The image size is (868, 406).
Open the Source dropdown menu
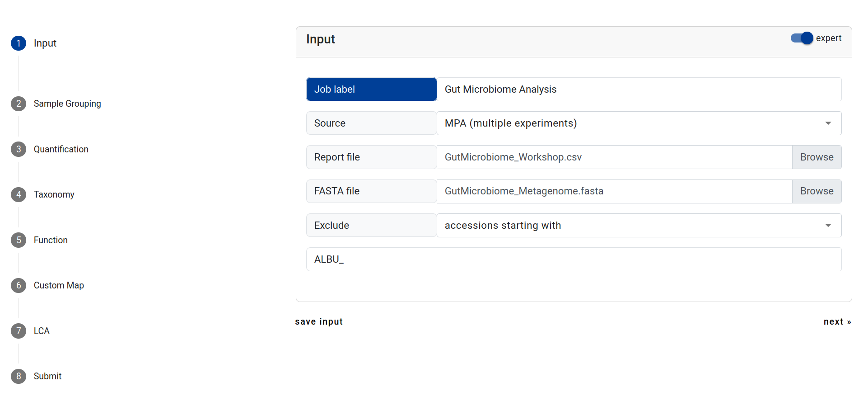pos(639,123)
